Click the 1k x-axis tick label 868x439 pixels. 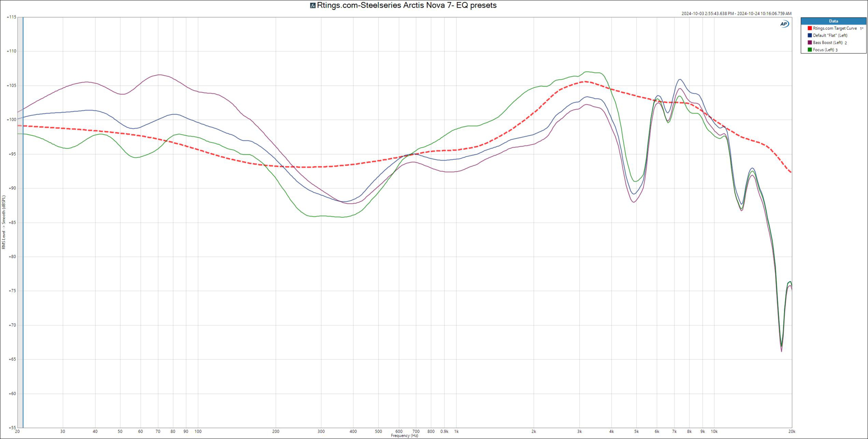click(456, 431)
